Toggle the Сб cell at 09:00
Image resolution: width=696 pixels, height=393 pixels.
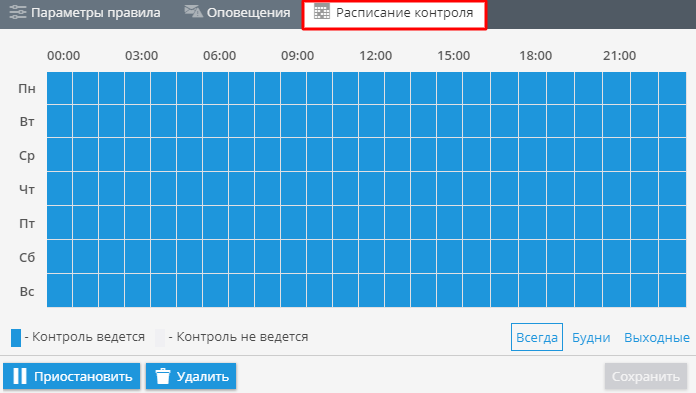pyautogui.click(x=293, y=256)
